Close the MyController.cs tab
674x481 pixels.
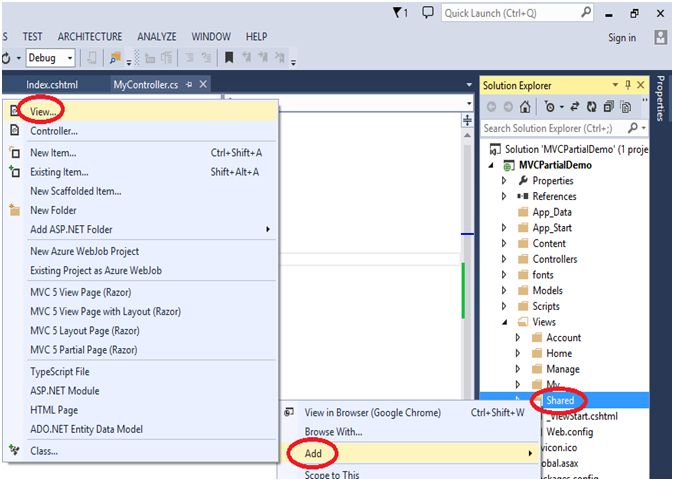pyautogui.click(x=203, y=85)
